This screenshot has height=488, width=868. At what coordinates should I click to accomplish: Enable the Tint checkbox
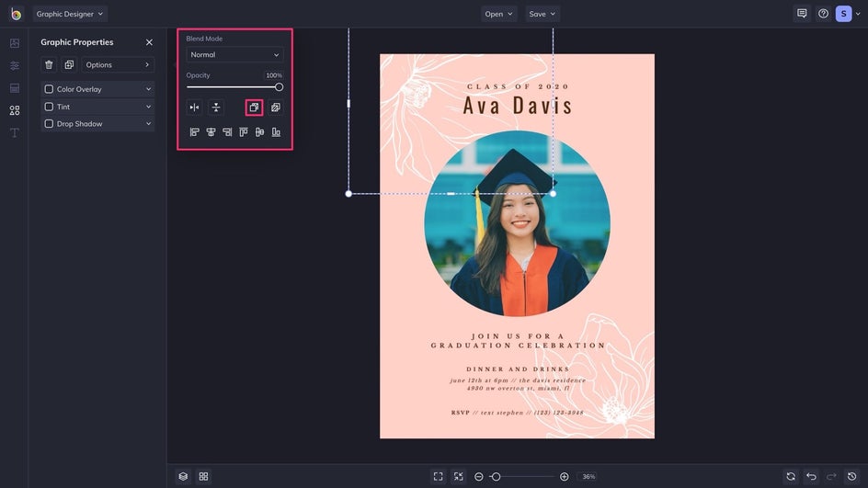click(49, 107)
